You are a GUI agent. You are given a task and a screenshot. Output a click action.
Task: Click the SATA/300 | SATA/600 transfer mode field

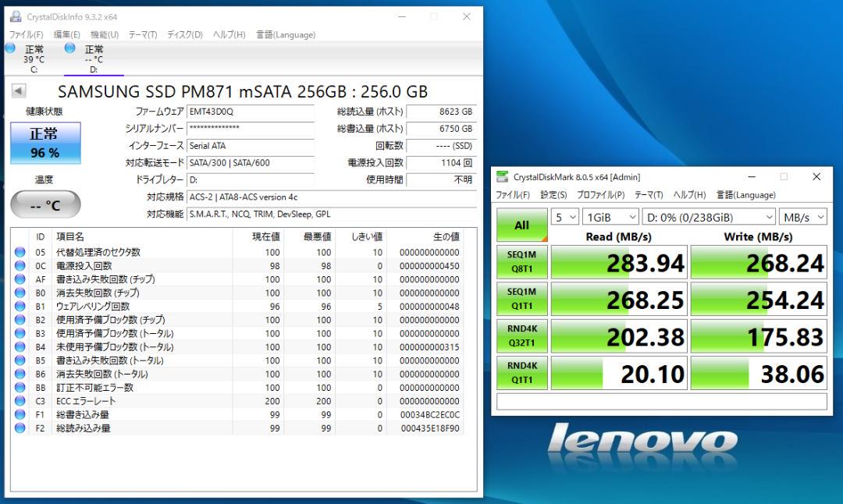(251, 163)
